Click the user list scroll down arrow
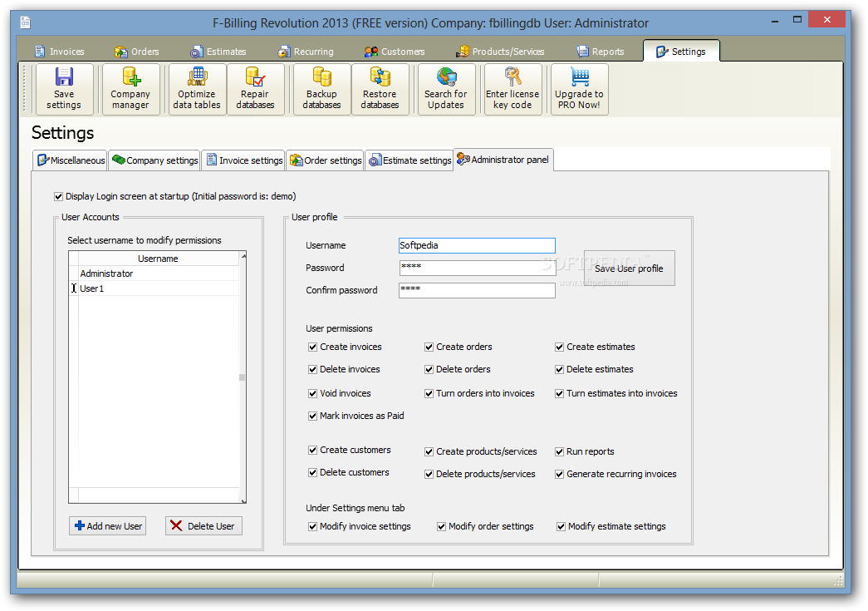The width and height of the screenshot is (868, 611). tap(243, 500)
